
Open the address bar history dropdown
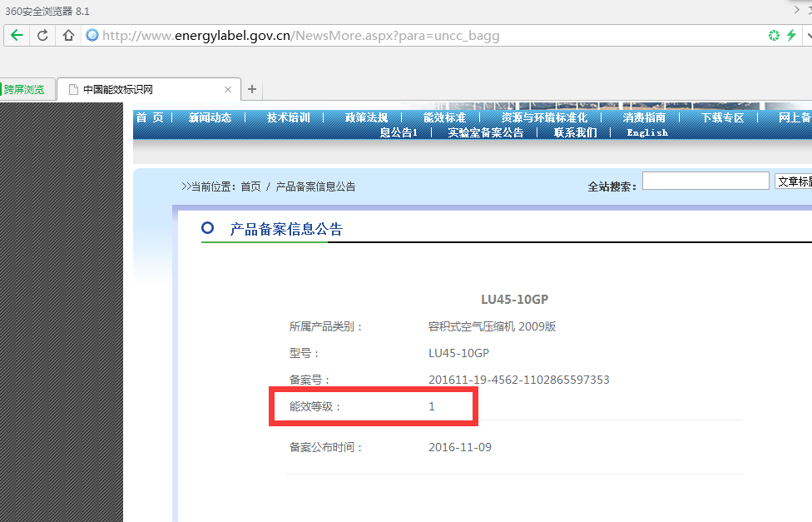tap(808, 36)
